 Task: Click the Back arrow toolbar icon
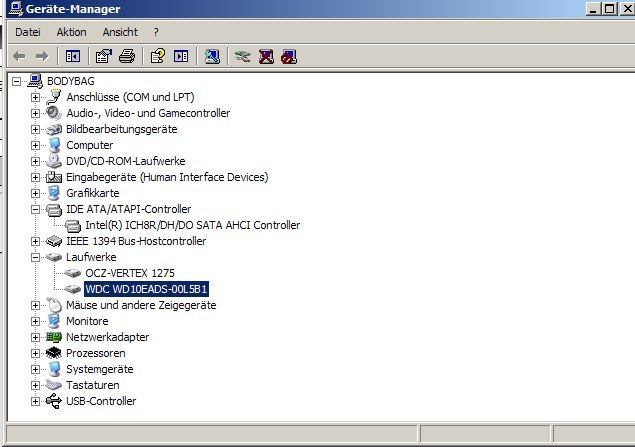coord(19,56)
